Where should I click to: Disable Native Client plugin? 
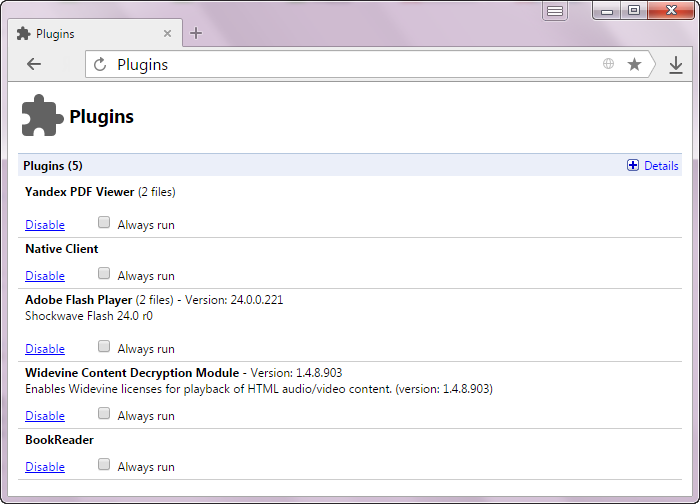coord(45,275)
